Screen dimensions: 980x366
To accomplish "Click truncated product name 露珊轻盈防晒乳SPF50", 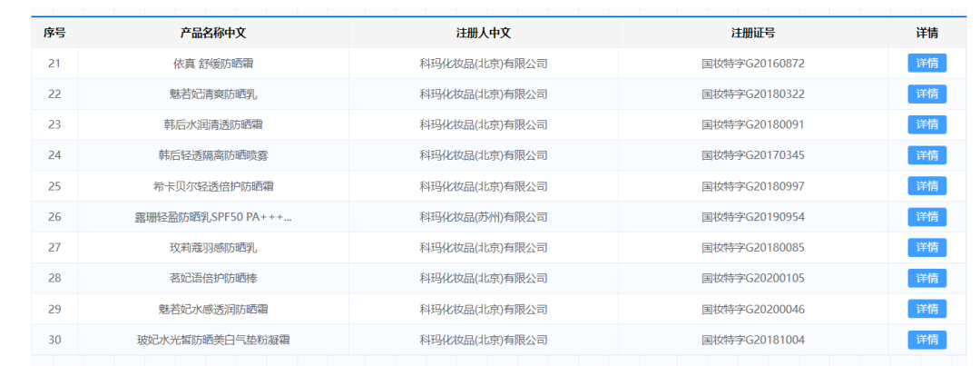I will pos(213,217).
